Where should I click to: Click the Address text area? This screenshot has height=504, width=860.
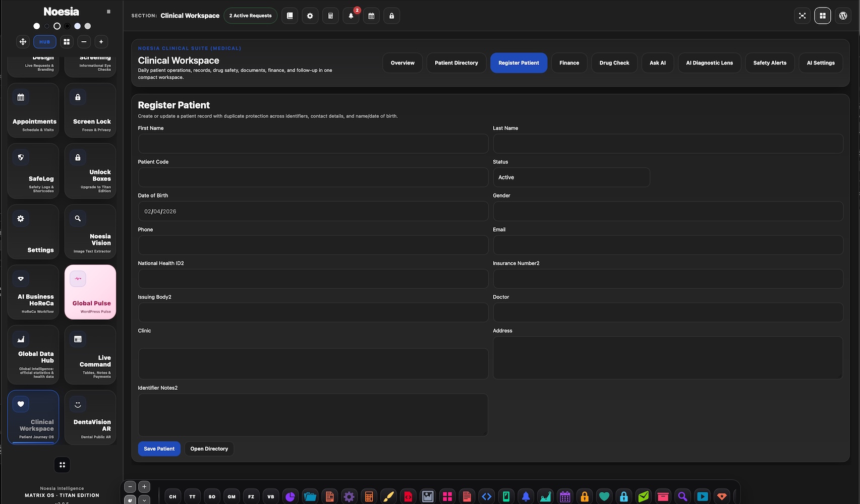click(x=668, y=358)
